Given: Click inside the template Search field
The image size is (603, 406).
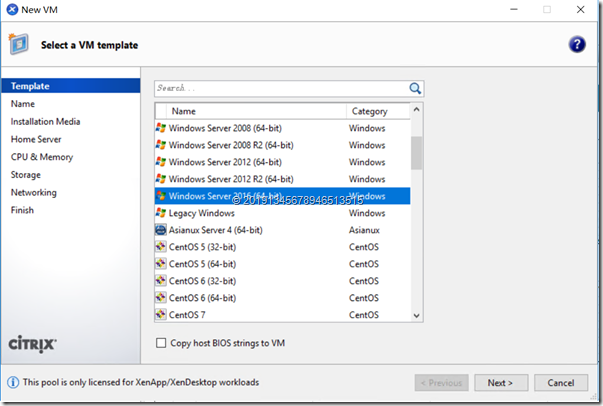Looking at the screenshot, I should 280,88.
